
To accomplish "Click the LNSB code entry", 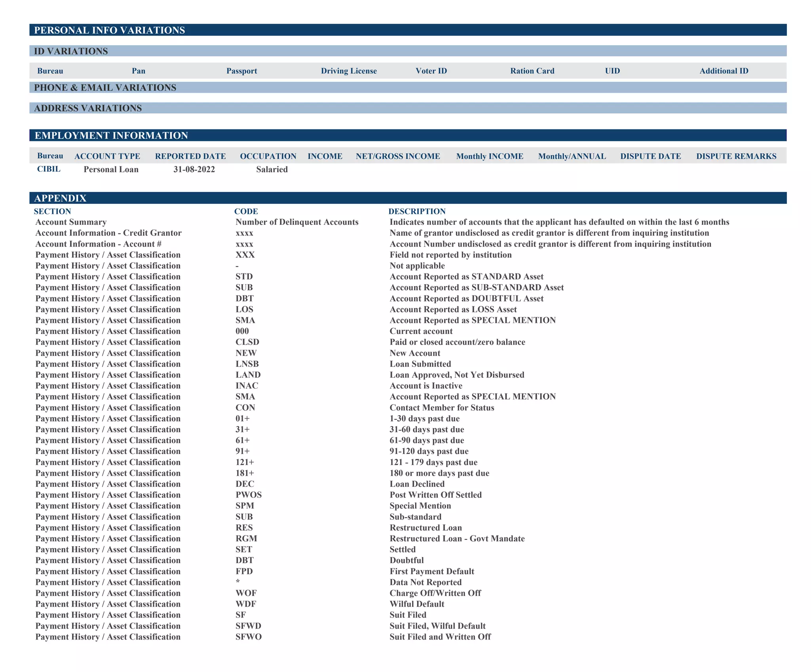I will click(x=247, y=364).
